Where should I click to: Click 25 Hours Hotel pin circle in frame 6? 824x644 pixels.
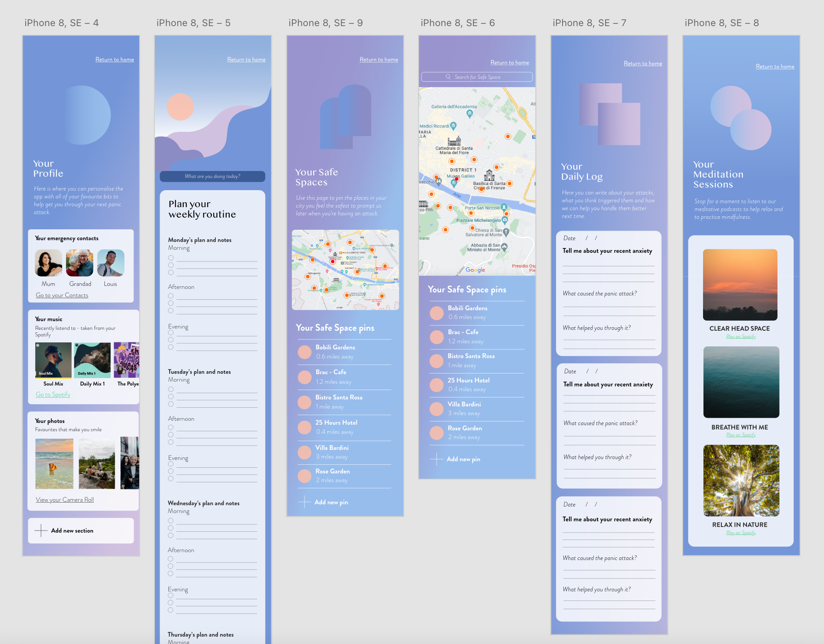pyautogui.click(x=437, y=385)
